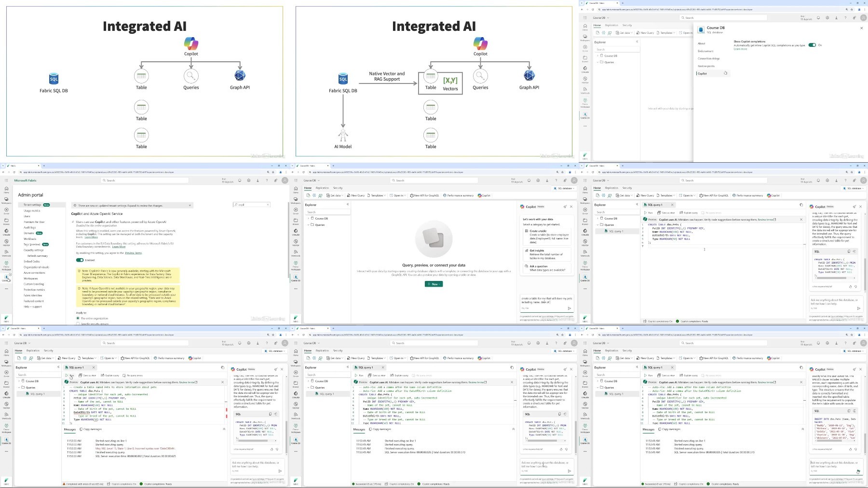Expand the new or updated tenant settings banner
The height and width of the screenshot is (488, 868).
click(x=190, y=206)
